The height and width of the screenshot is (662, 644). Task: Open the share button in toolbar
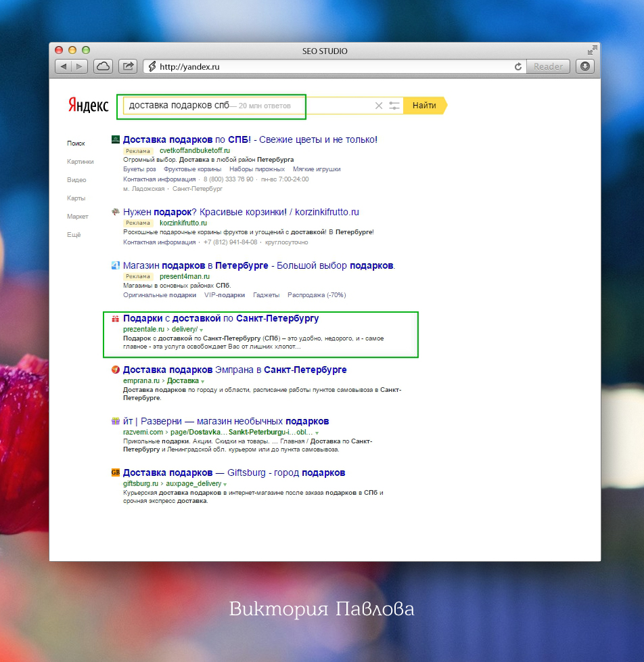128,66
